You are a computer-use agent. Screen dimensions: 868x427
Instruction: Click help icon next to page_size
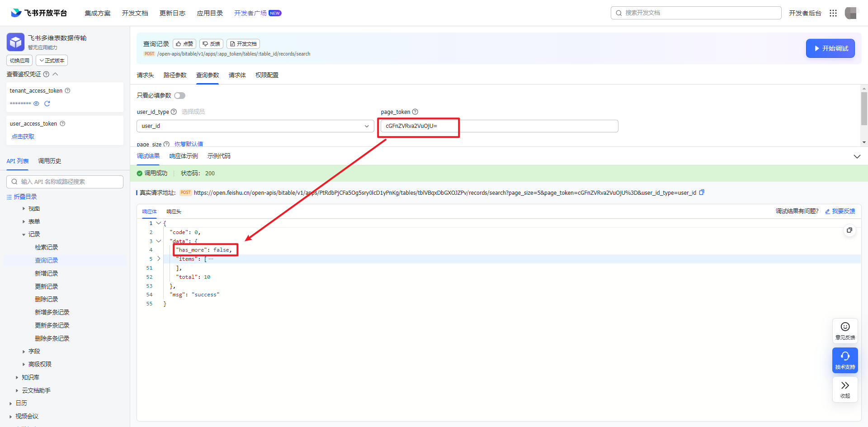[166, 144]
